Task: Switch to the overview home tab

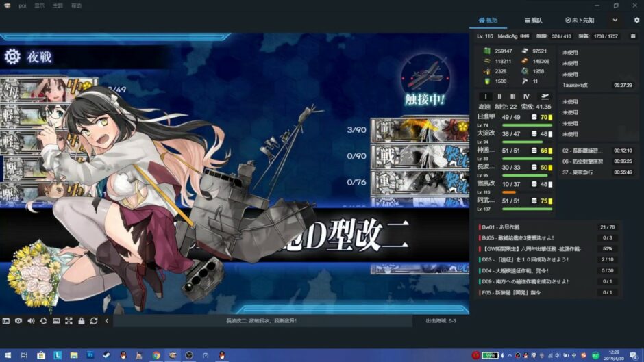Action: [x=488, y=20]
